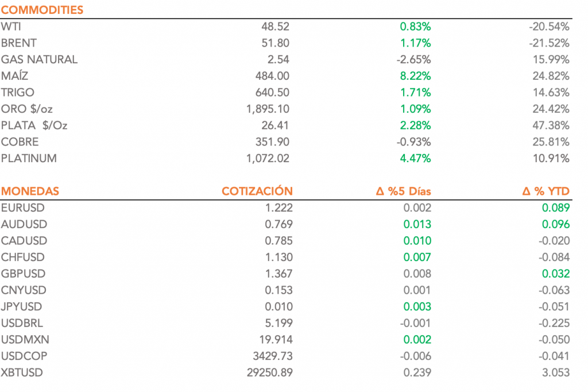Click the COBRE row label

[x=21, y=142]
